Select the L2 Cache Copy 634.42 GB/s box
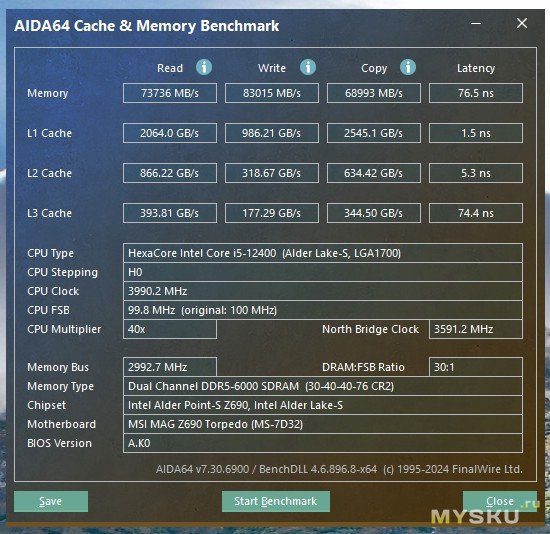The image size is (550, 534). coord(374,173)
